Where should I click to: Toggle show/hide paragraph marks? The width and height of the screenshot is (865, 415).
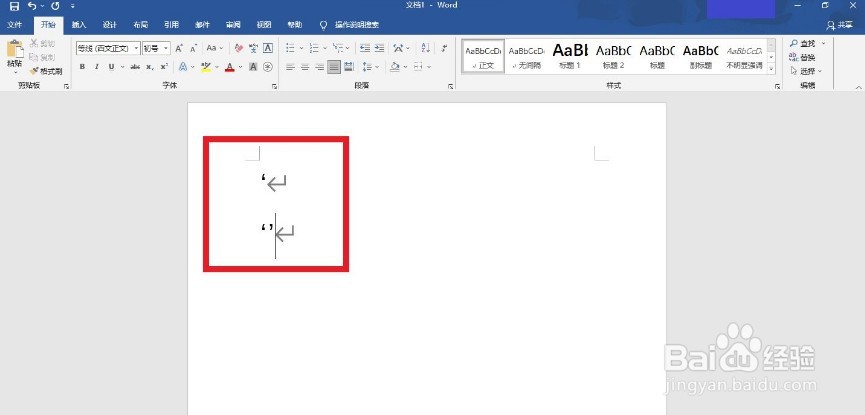click(444, 49)
